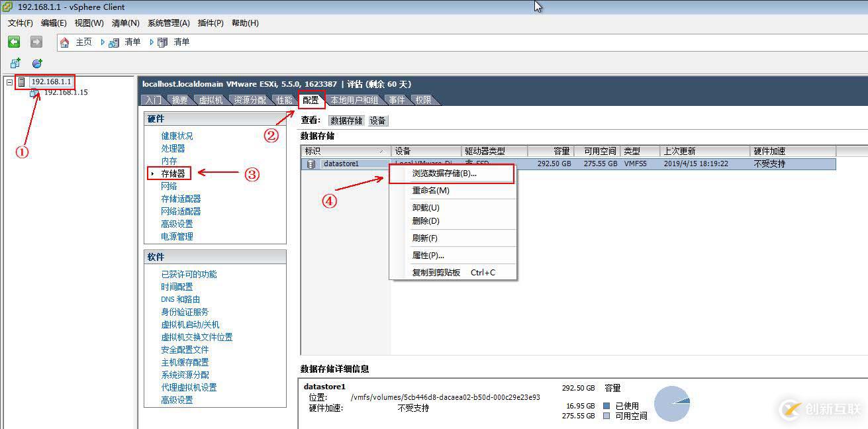Choose 重命名(M) in context menu

(452, 191)
